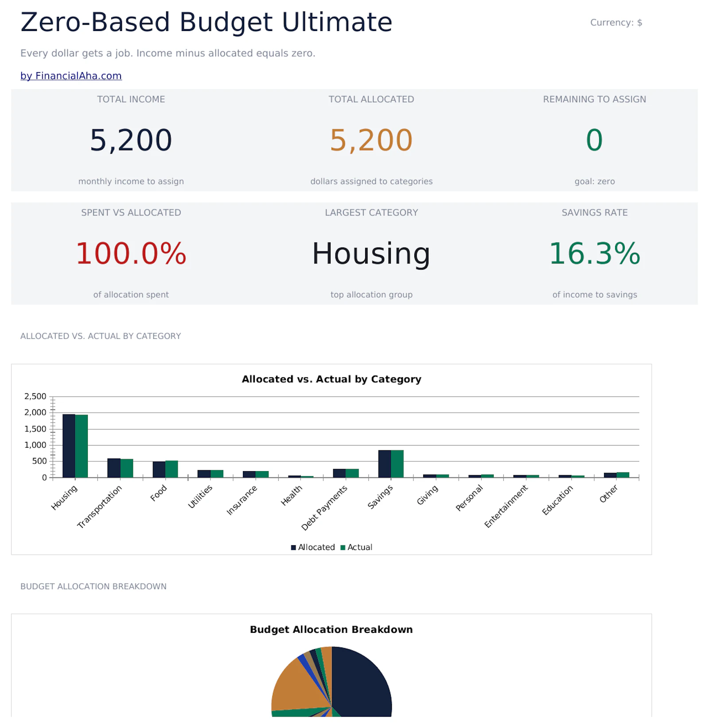
Task: Select the orange total allocated 5,200 value
Action: [371, 140]
